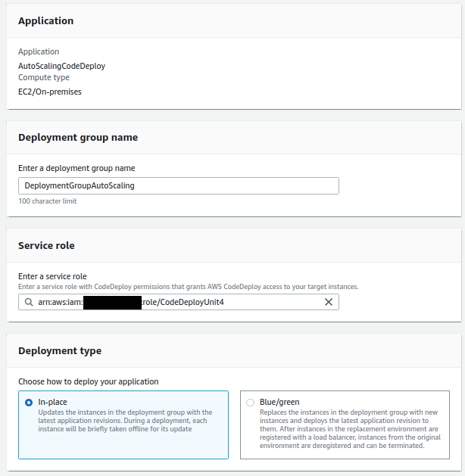Image resolution: width=465 pixels, height=476 pixels.
Task: Choose the Blue/green deployment radio button
Action: [250, 403]
